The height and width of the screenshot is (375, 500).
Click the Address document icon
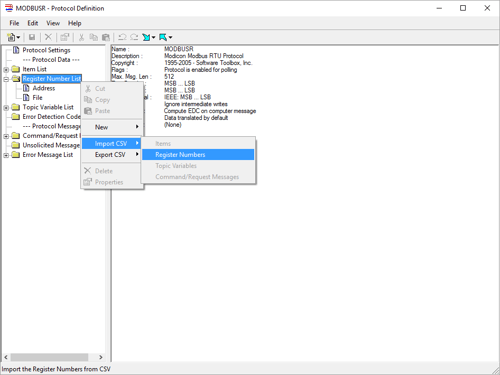tap(26, 88)
